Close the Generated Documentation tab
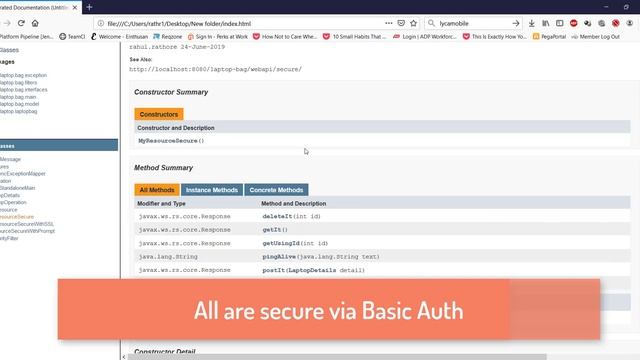The height and width of the screenshot is (360, 640). pyautogui.click(x=75, y=7)
